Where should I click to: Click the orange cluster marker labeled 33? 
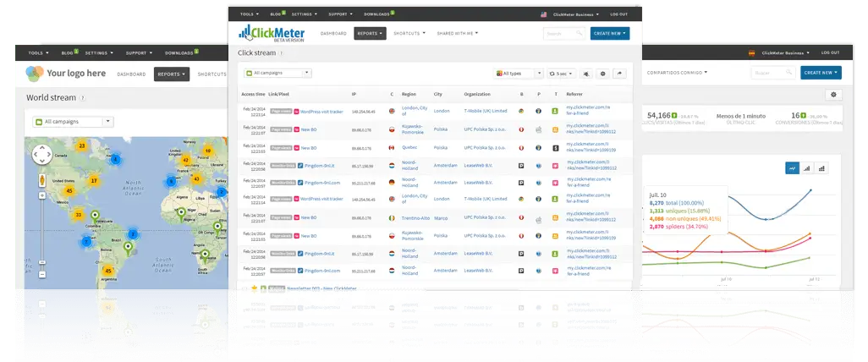(x=79, y=215)
